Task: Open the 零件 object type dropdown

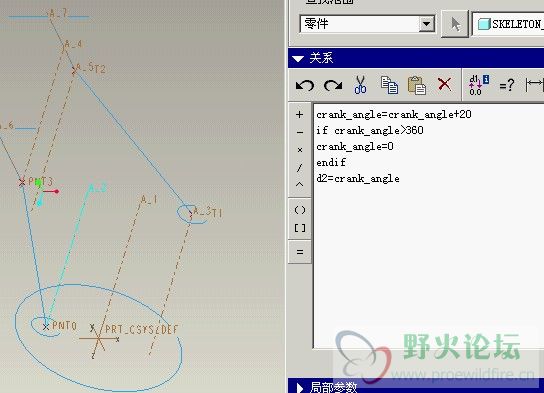Action: tap(426, 24)
